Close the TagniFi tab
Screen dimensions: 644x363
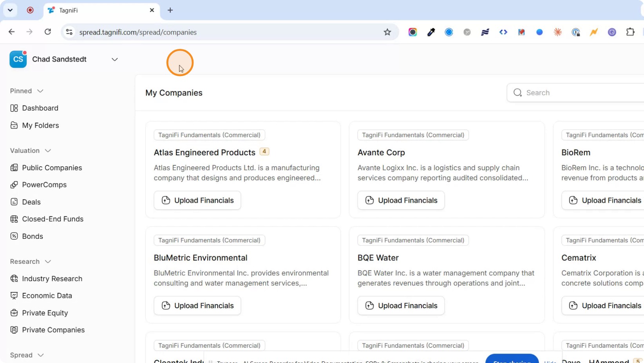tap(152, 10)
